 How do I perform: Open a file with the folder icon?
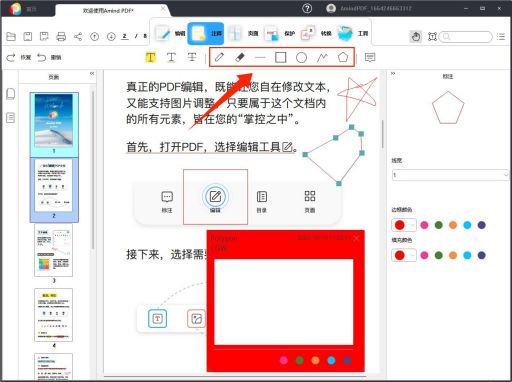tap(11, 36)
